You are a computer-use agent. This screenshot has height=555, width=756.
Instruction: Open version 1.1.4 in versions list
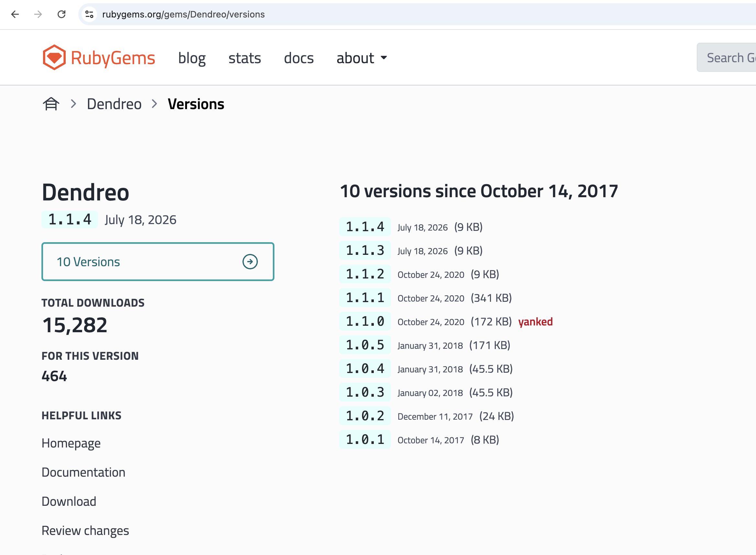365,227
